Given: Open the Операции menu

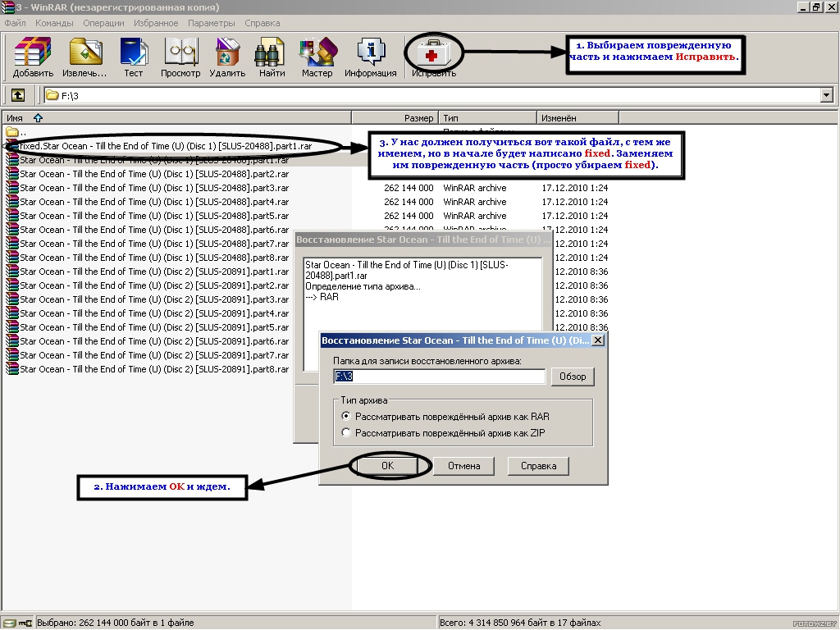Looking at the screenshot, I should click(x=103, y=23).
